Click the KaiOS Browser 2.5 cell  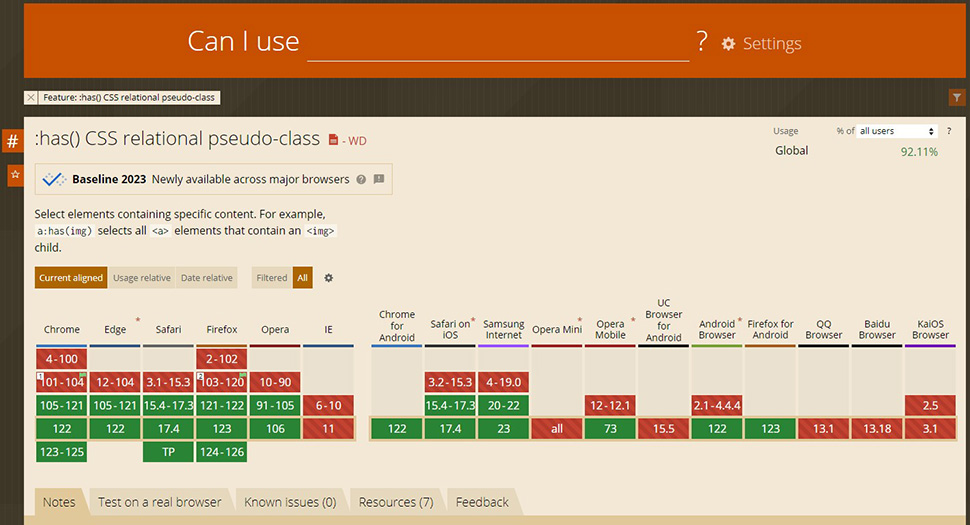click(930, 406)
